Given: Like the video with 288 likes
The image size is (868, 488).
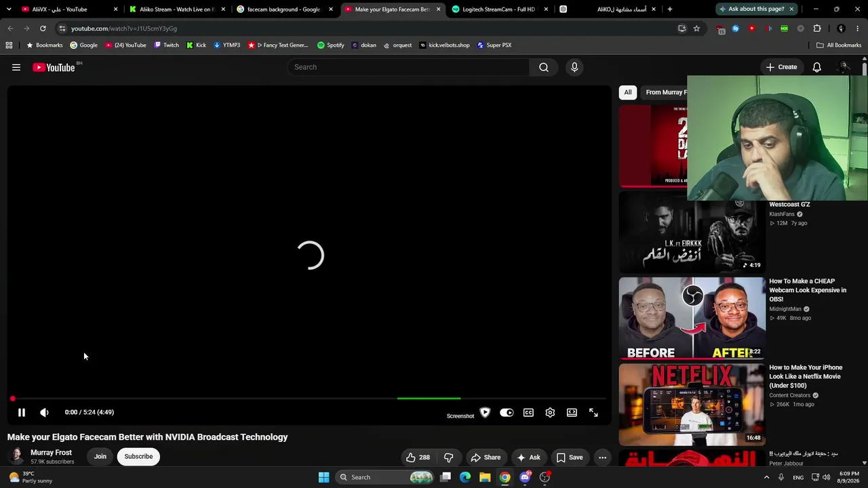Looking at the screenshot, I should [x=418, y=457].
